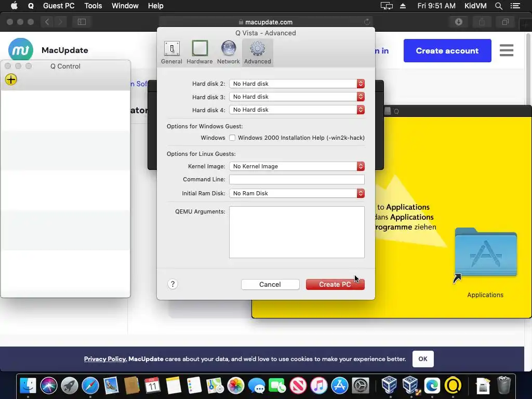Open the yellow Q app in Dock
532x399 pixels.
[453, 385]
